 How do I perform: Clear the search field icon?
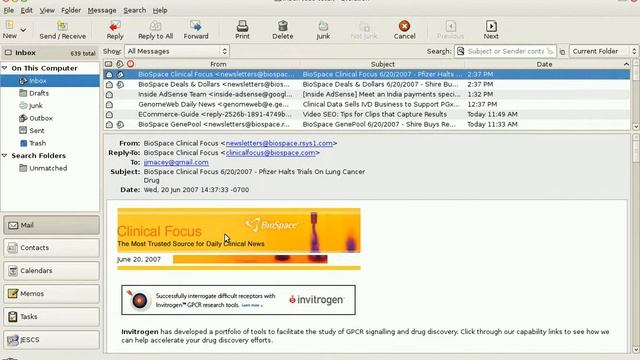point(550,51)
